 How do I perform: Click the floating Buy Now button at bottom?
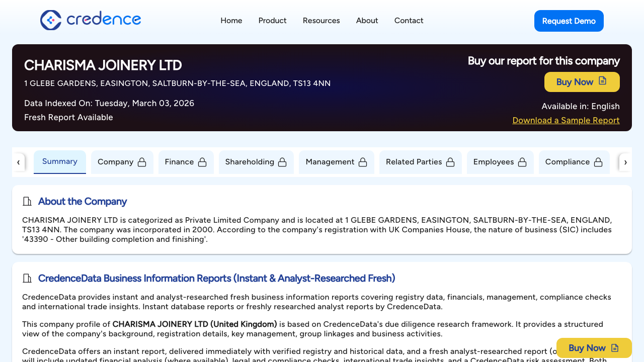point(594,347)
